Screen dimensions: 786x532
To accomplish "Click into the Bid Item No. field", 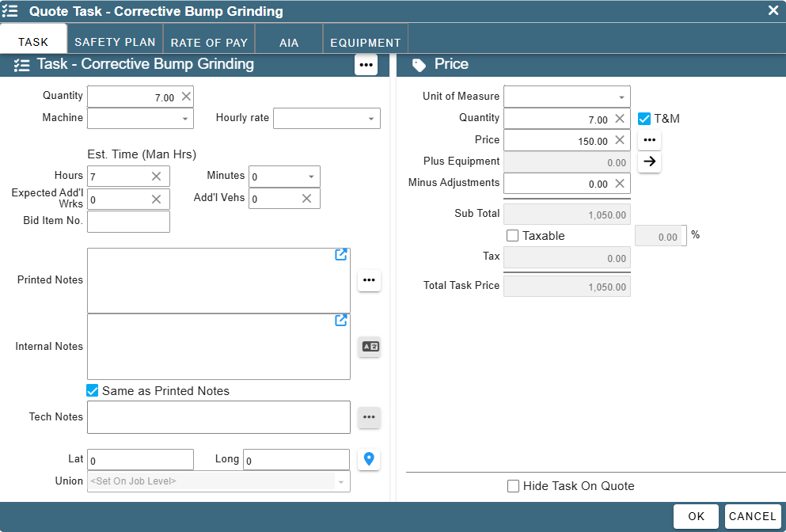I will pos(128,222).
